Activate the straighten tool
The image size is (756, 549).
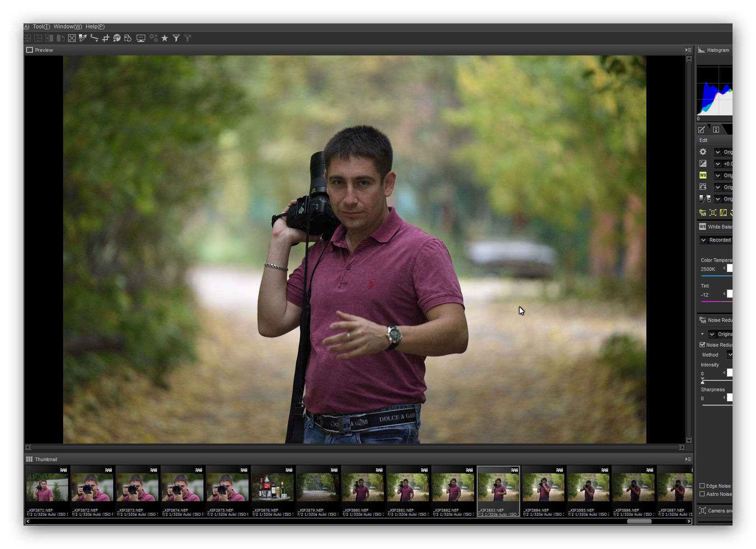coord(94,38)
